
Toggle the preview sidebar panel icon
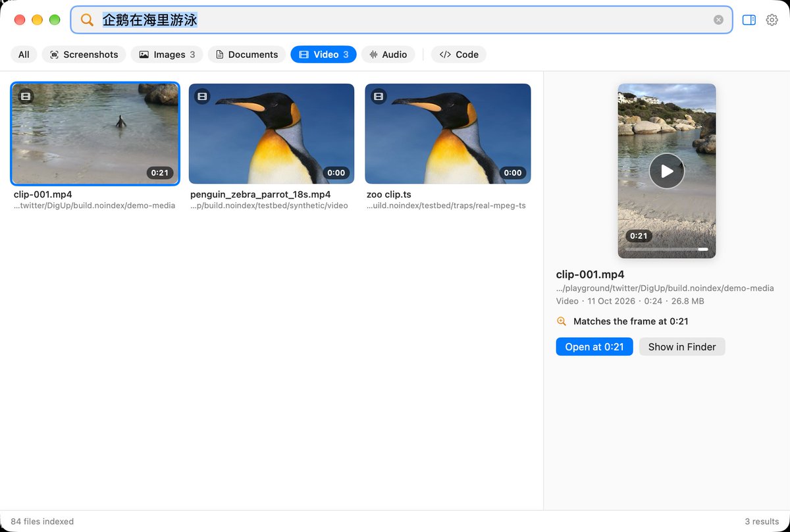click(x=749, y=20)
